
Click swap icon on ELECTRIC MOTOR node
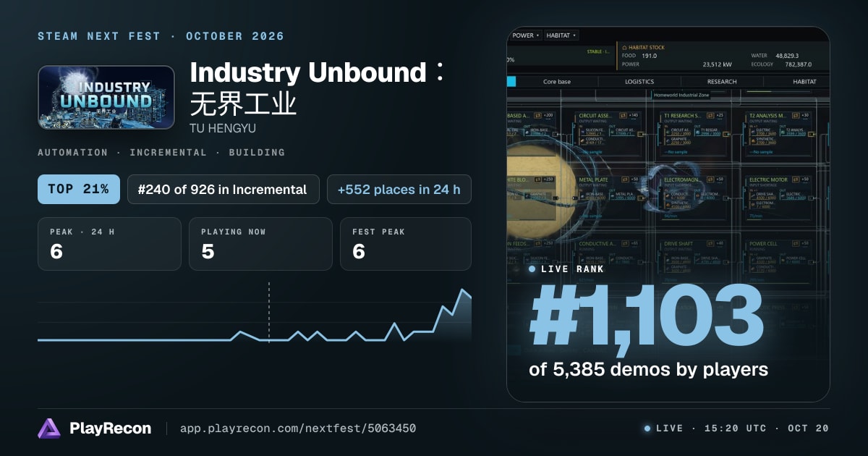796,180
